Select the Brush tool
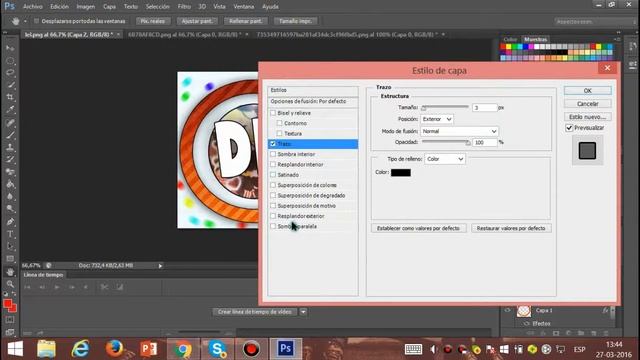640x360 pixels. [10, 135]
